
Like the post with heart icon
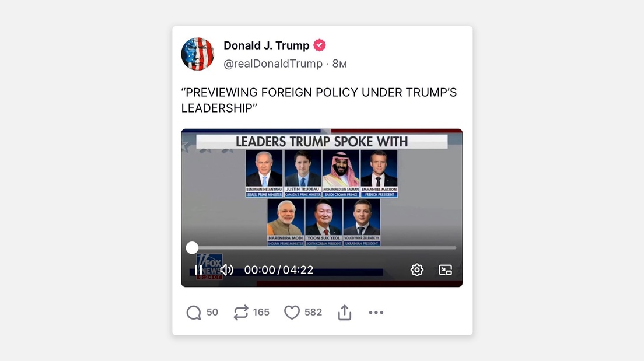click(x=292, y=313)
